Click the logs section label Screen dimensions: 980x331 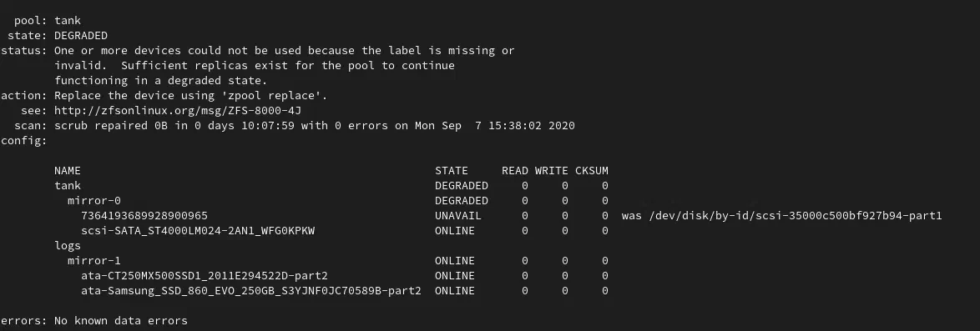[68, 245]
